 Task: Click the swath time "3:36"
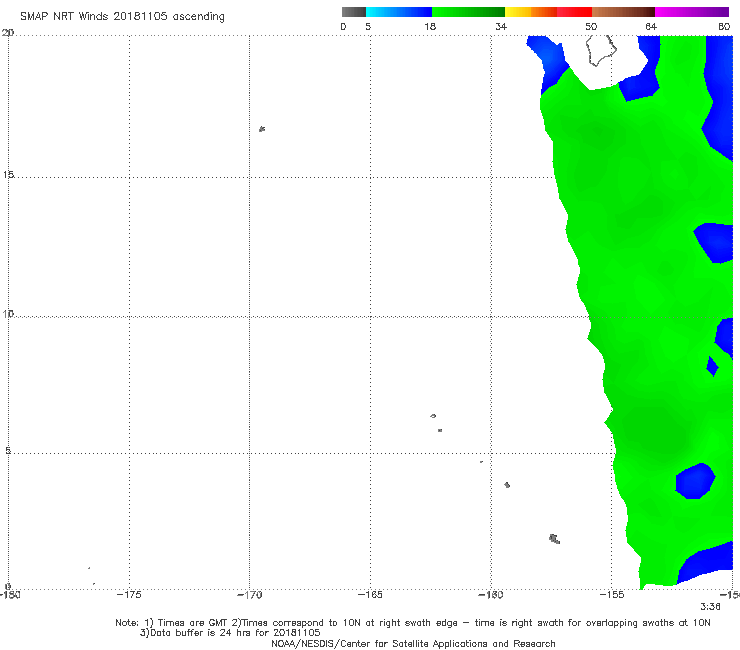(x=710, y=607)
